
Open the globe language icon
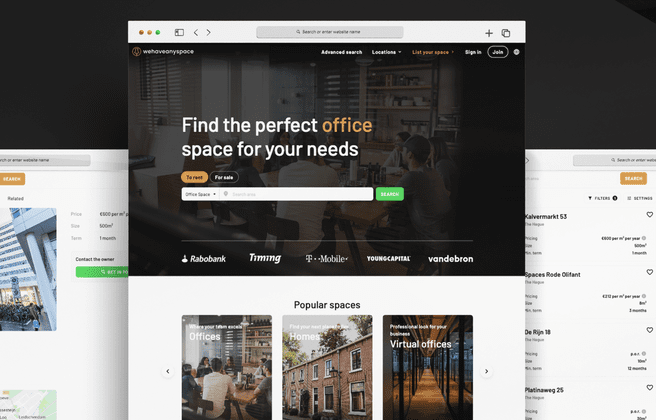(x=517, y=52)
